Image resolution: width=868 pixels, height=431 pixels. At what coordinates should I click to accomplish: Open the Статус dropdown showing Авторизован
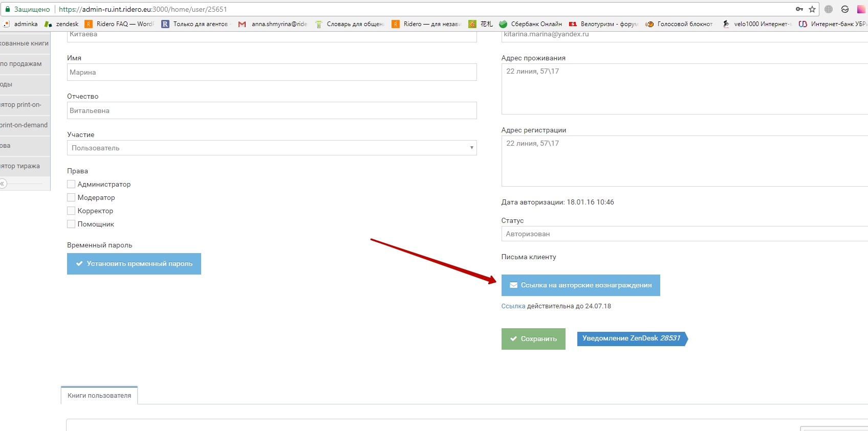(x=684, y=234)
